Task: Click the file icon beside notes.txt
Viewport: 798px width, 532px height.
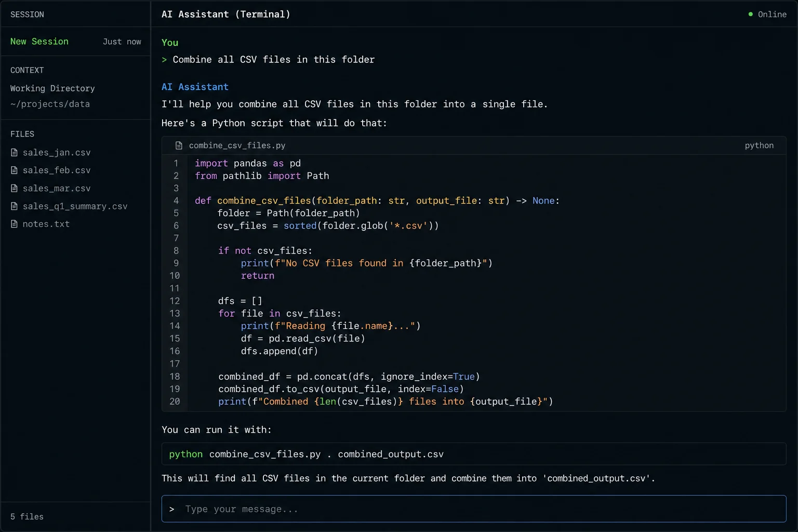Action: pyautogui.click(x=14, y=224)
